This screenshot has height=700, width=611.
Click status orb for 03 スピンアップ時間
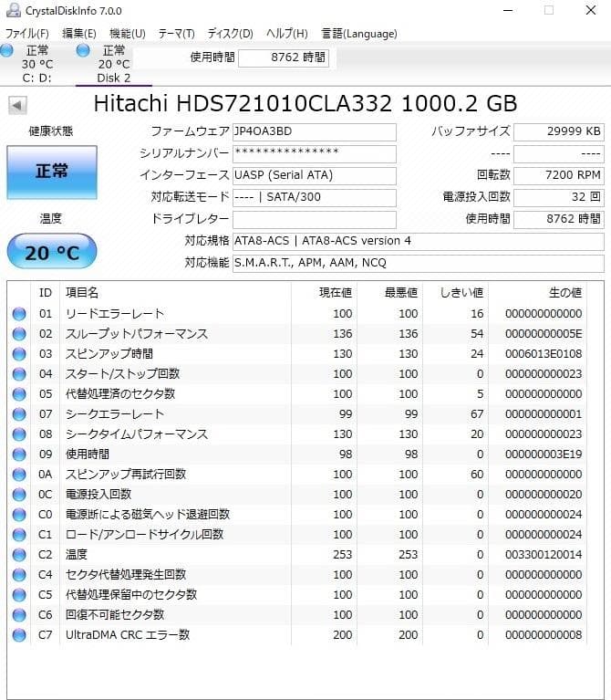pos(19,354)
